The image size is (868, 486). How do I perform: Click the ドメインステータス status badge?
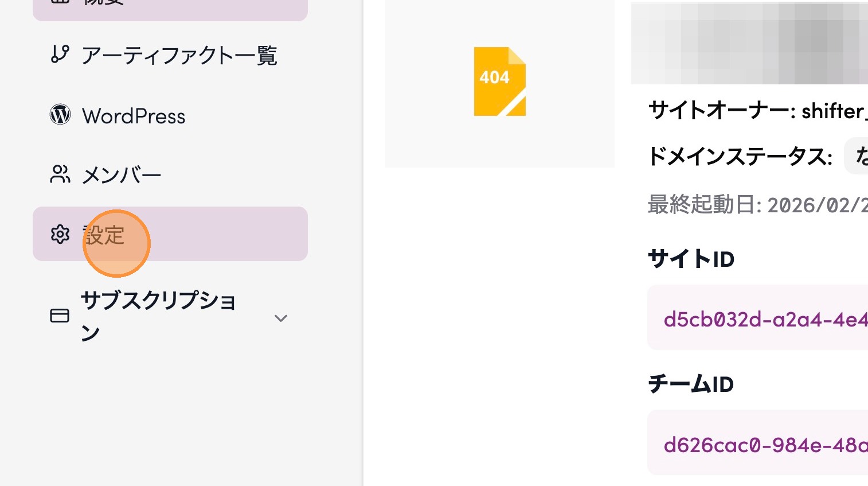[857, 156]
